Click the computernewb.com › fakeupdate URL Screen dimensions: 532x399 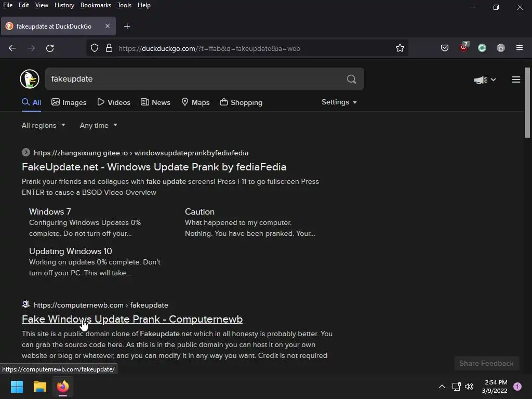[x=101, y=305]
